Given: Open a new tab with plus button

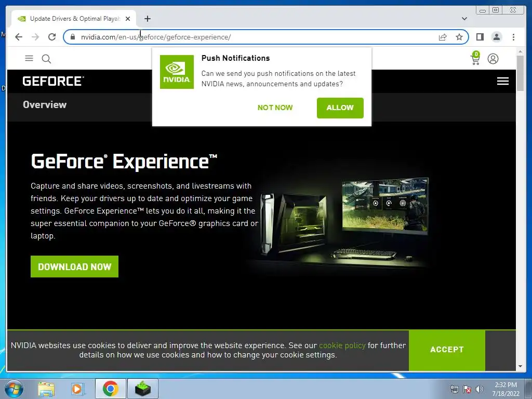Looking at the screenshot, I should [147, 19].
